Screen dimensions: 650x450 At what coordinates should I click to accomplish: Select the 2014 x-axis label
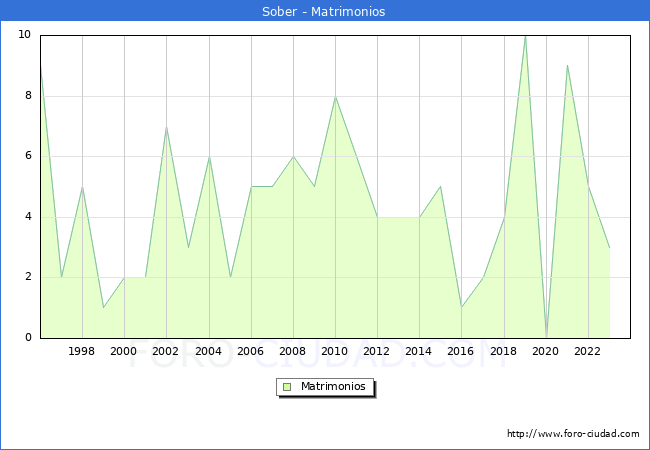coord(419,351)
